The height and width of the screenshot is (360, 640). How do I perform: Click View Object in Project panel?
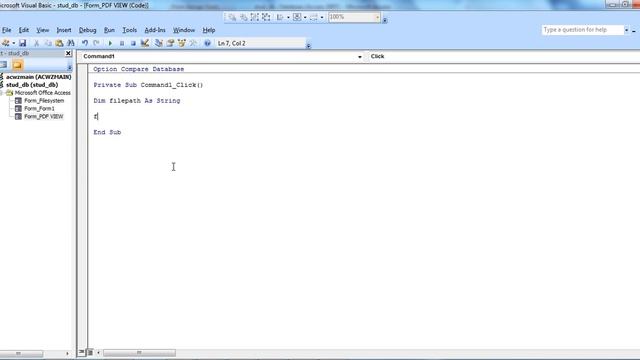point(4,65)
